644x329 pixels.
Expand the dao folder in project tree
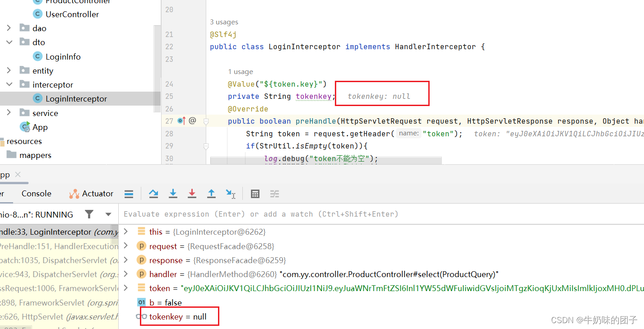click(9, 28)
